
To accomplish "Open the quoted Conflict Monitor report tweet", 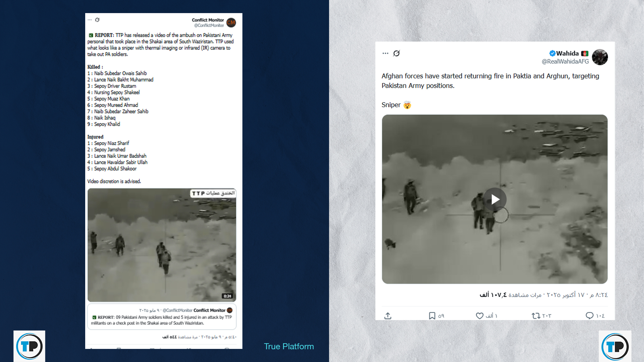I will click(162, 316).
